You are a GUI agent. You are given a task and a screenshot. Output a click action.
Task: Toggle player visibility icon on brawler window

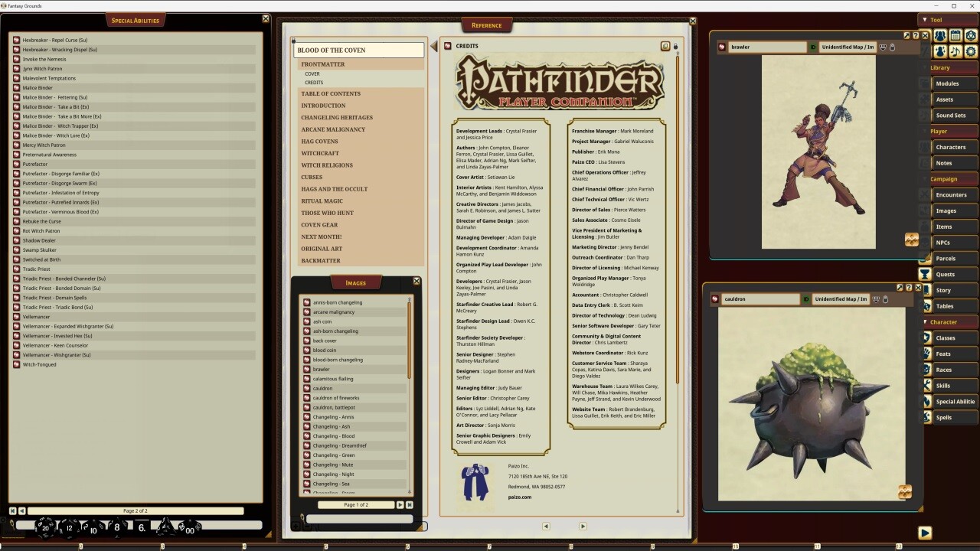[x=883, y=47]
